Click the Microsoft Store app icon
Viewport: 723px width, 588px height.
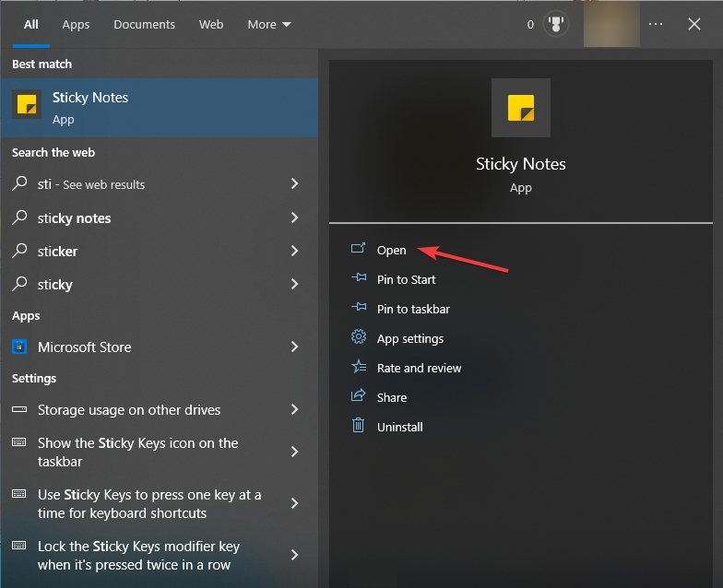19,347
